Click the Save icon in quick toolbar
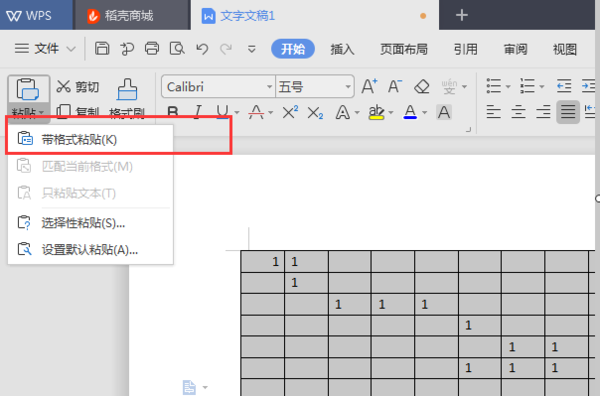Screen dimensions: 600x396 pos(102,49)
